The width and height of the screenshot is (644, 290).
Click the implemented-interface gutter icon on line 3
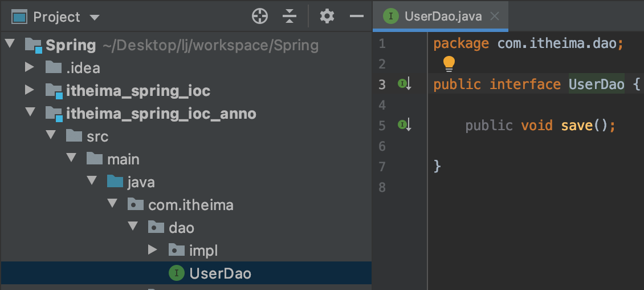click(404, 84)
